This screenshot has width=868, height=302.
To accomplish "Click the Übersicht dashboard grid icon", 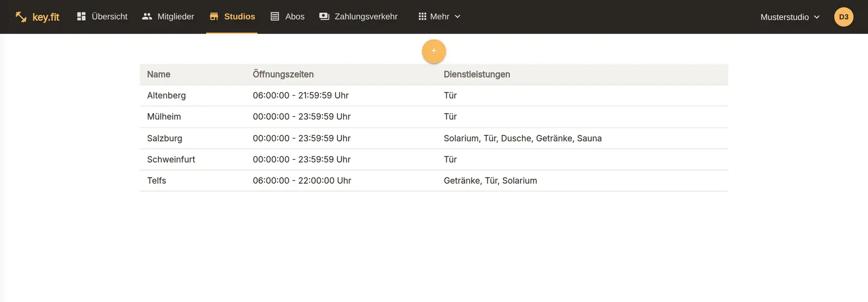I will click(x=81, y=16).
